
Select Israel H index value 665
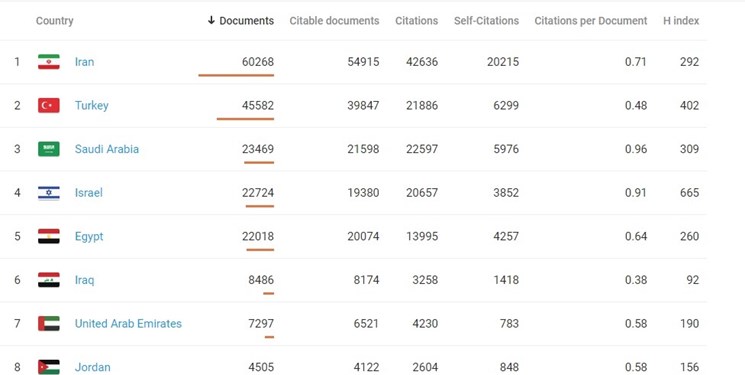689,192
